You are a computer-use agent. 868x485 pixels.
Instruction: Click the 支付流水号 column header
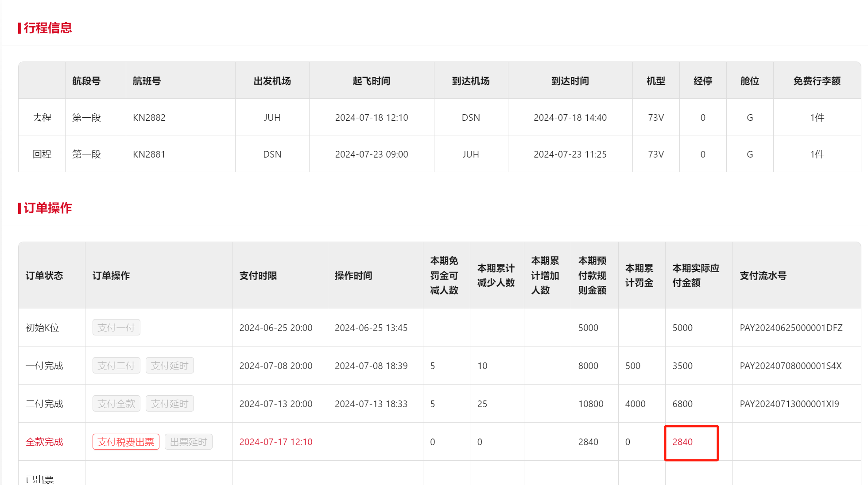pyautogui.click(x=763, y=276)
